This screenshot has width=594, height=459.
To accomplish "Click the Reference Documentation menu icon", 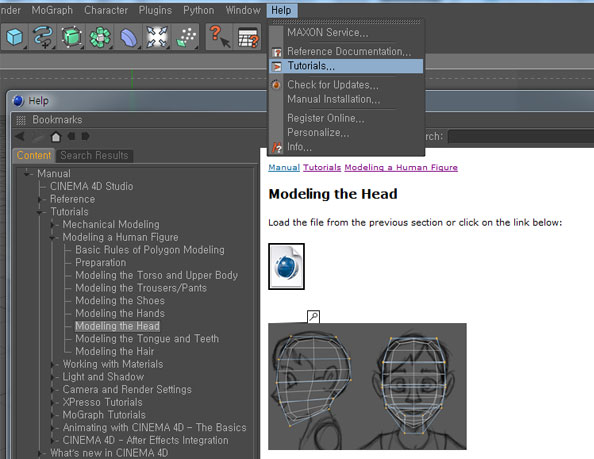I will (277, 52).
